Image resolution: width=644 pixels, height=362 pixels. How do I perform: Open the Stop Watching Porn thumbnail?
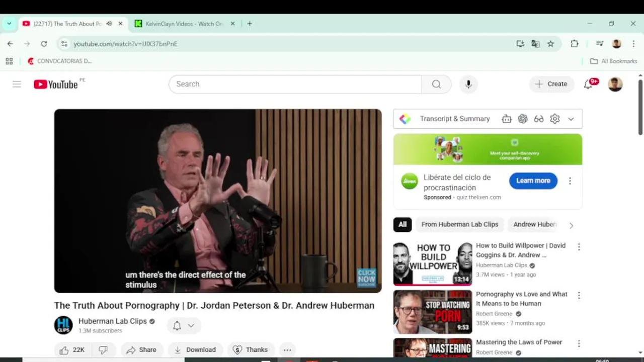[x=433, y=312]
